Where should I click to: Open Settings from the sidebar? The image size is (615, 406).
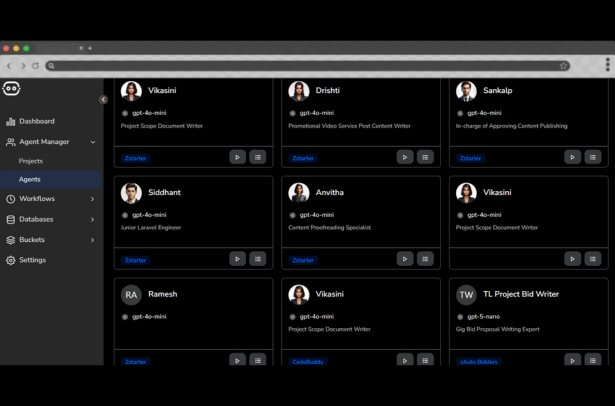point(32,260)
